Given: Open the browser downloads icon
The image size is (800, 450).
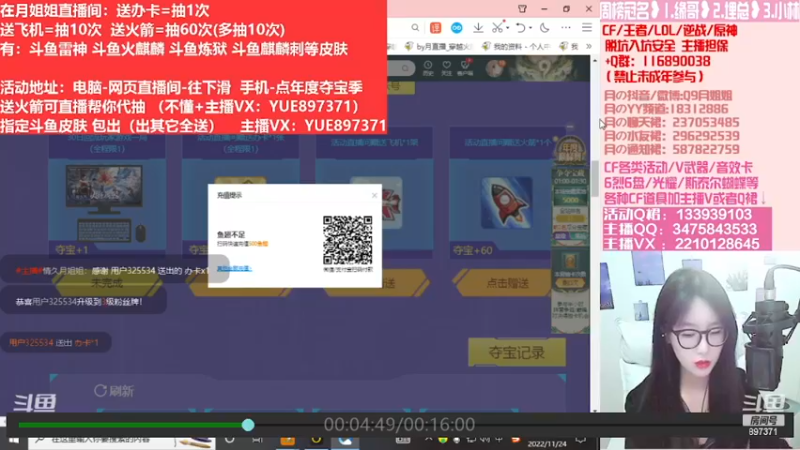Looking at the screenshot, I should (x=478, y=28).
